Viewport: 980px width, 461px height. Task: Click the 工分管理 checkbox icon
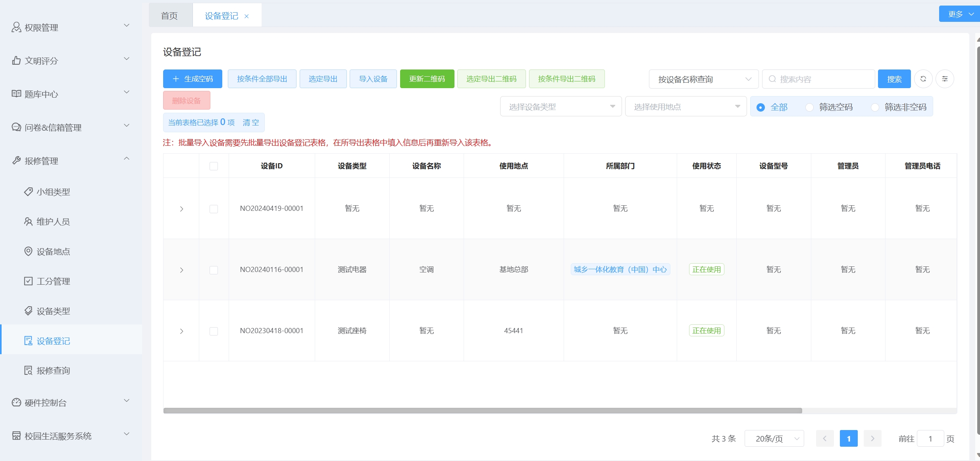pyautogui.click(x=28, y=281)
